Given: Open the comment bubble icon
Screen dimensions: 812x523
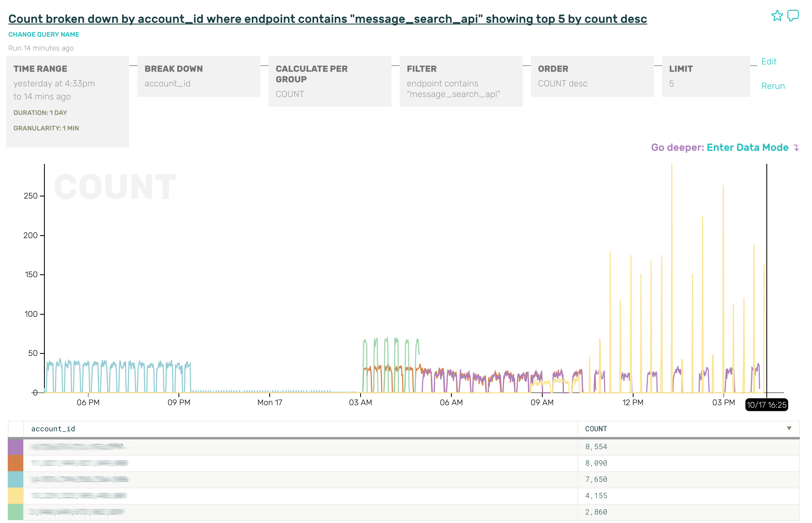Looking at the screenshot, I should [x=793, y=16].
